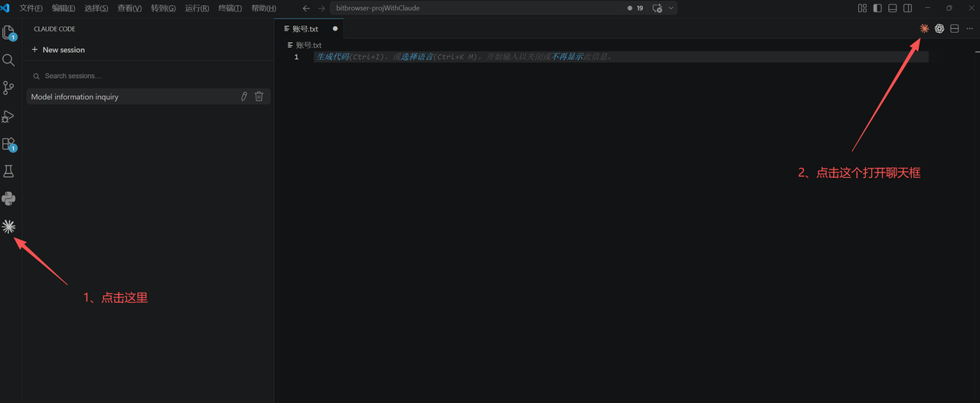This screenshot has height=403, width=980.
Task: Minimize the VS Code window
Action: [927, 8]
